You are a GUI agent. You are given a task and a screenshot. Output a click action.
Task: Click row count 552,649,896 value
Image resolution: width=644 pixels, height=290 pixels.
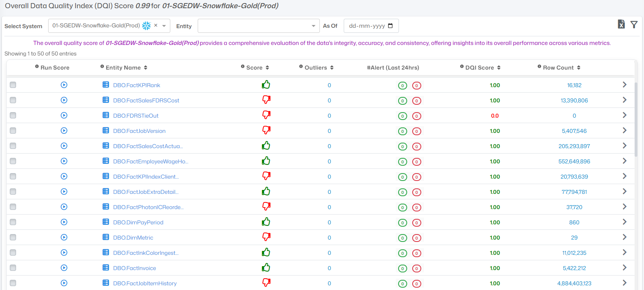574,161
